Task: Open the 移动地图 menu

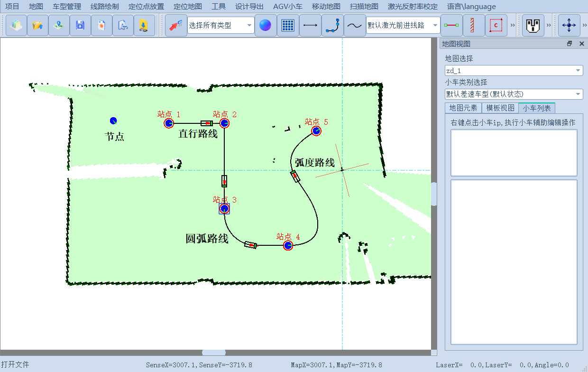Action: [326, 7]
